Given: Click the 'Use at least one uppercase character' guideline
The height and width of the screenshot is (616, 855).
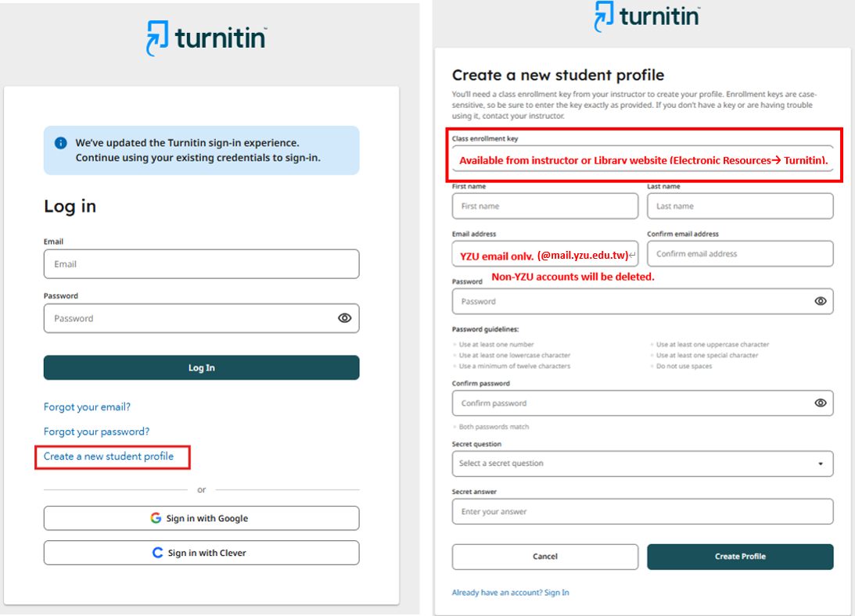Looking at the screenshot, I should click(712, 345).
